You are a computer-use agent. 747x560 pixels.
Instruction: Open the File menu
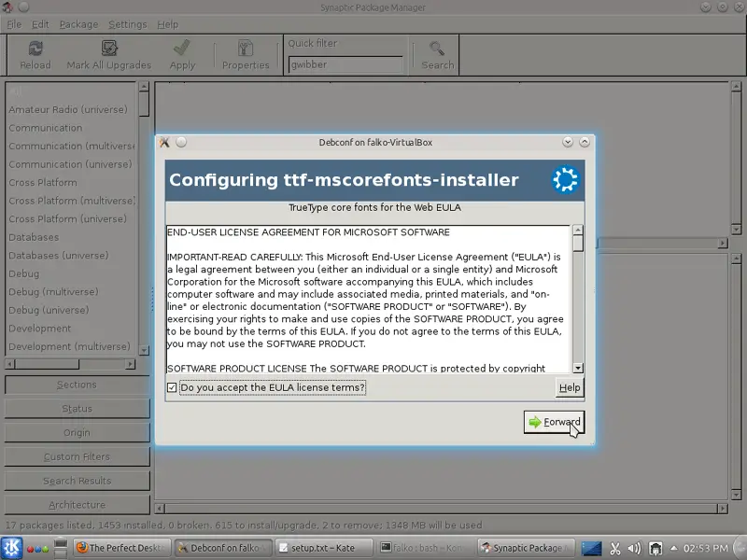pos(14,24)
